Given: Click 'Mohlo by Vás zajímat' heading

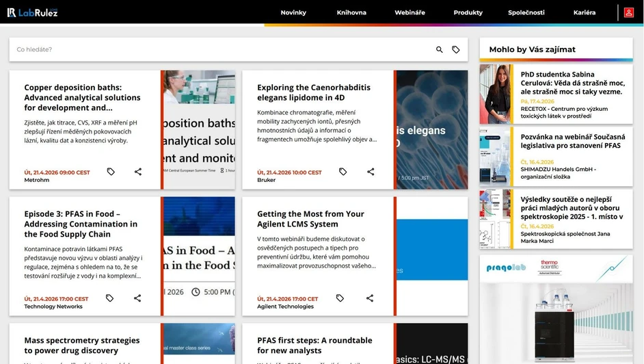Looking at the screenshot, I should coord(532,49).
